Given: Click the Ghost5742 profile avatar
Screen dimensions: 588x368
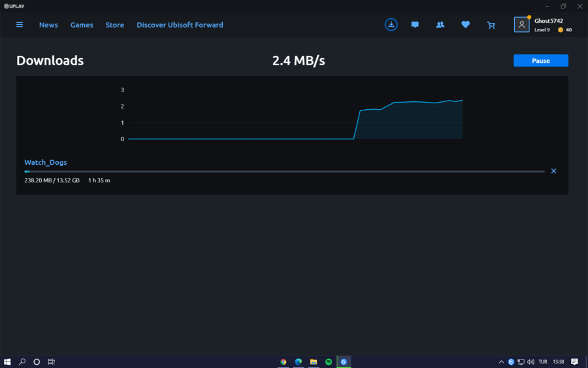Looking at the screenshot, I should 521,25.
